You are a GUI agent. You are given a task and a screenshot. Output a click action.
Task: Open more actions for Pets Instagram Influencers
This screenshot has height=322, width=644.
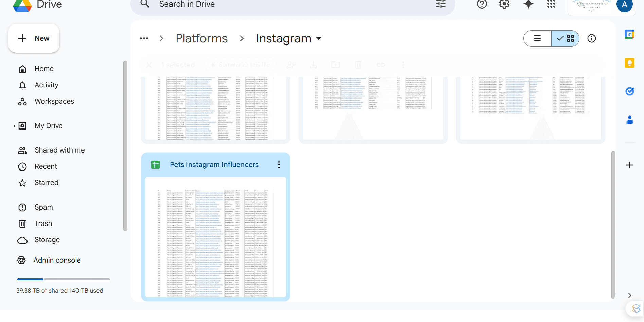[x=279, y=165]
